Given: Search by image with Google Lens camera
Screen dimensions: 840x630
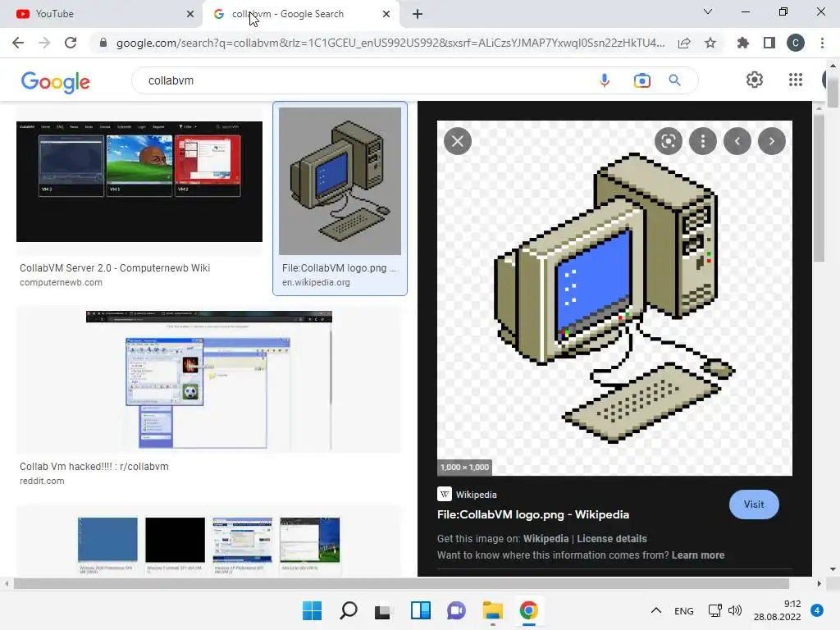Looking at the screenshot, I should (x=641, y=80).
